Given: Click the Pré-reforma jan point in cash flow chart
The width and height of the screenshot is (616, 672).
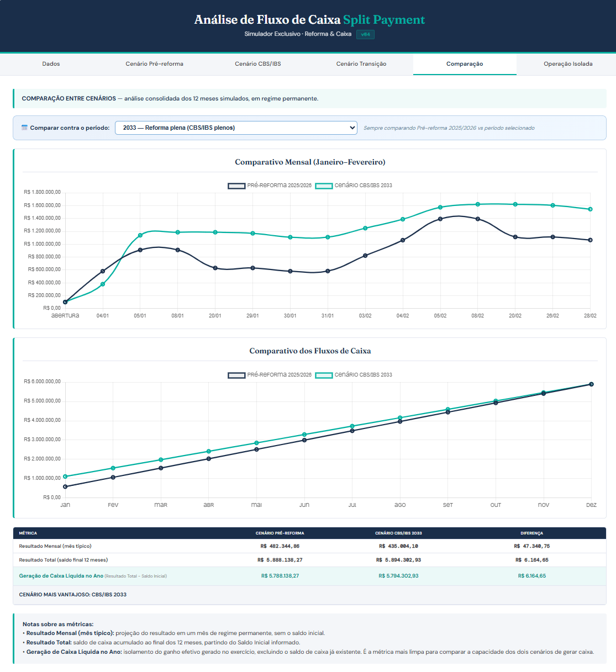Looking at the screenshot, I should click(65, 486).
